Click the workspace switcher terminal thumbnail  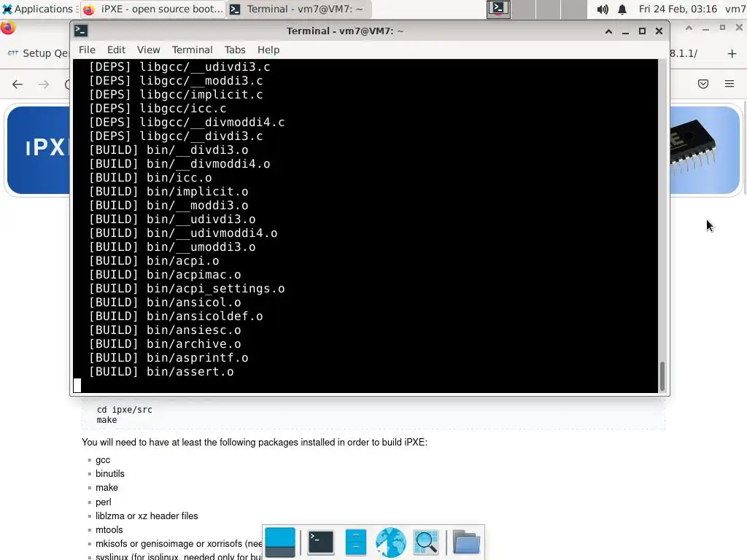pyautogui.click(x=498, y=9)
